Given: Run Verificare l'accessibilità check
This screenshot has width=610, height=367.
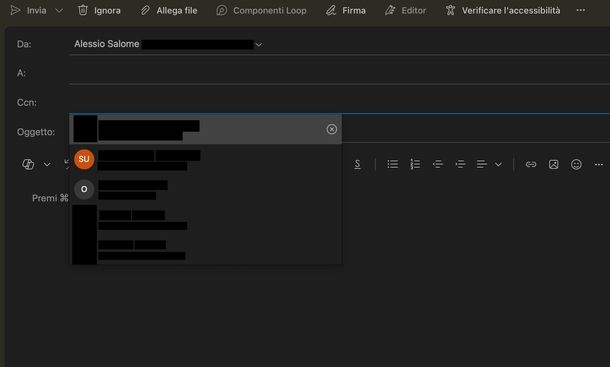Looking at the screenshot, I should coord(503,11).
